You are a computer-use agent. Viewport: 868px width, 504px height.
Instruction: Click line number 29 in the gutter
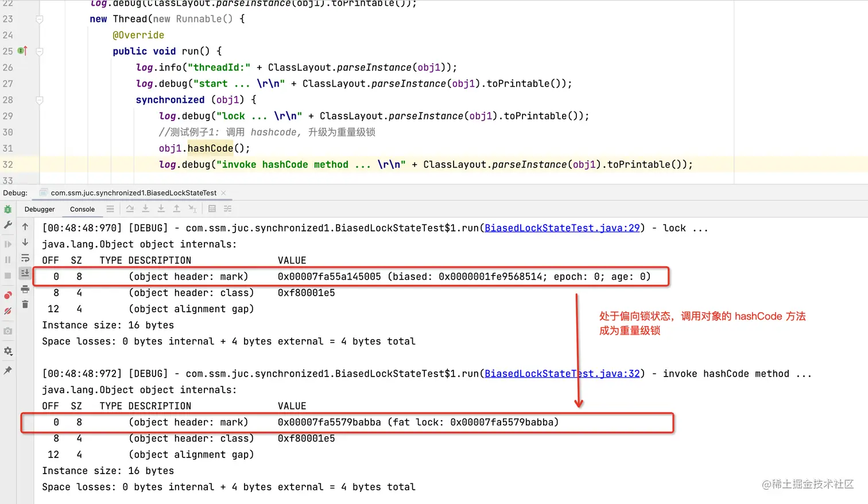pyautogui.click(x=7, y=116)
